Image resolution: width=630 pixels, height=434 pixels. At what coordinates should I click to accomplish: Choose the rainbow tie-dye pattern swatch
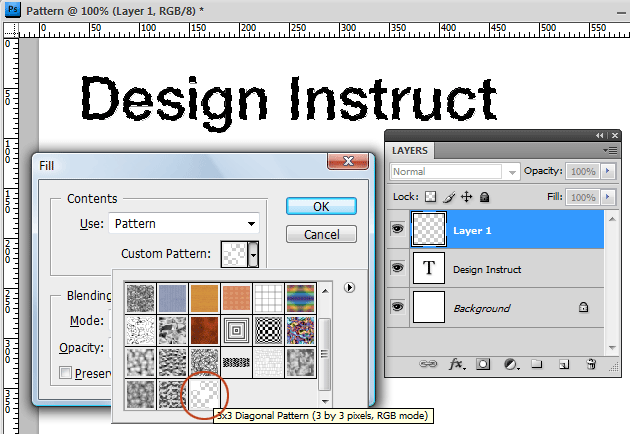tap(301, 298)
